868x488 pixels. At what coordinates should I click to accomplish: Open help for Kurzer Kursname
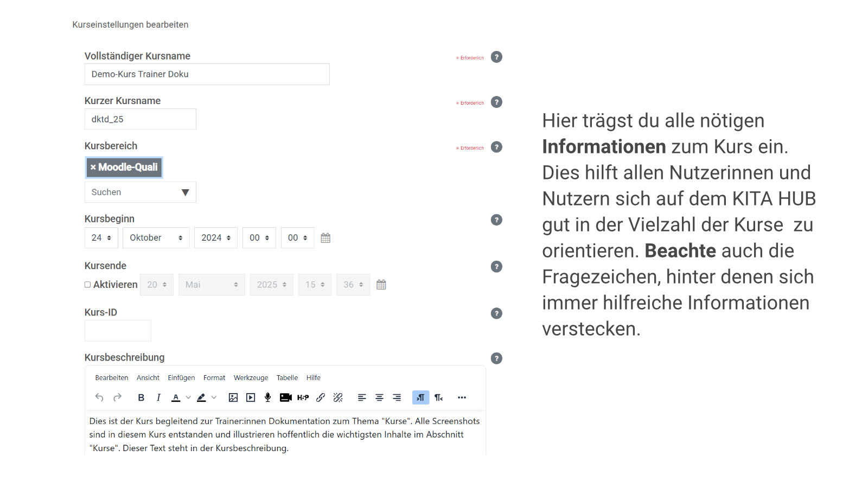(x=496, y=102)
